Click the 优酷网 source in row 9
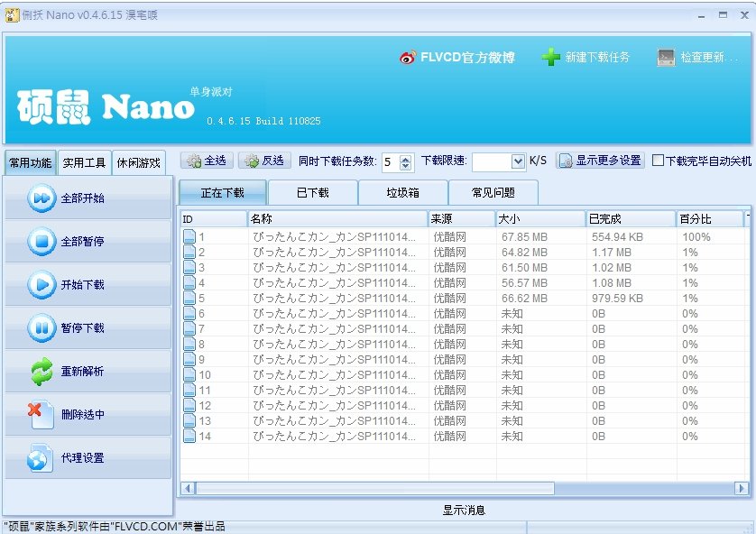Viewport: 756px width, 534px height. tap(449, 360)
